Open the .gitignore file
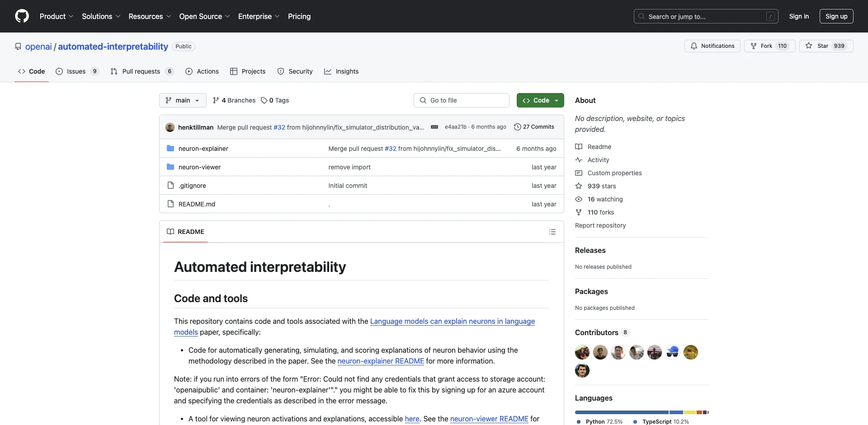This screenshot has width=868, height=425. [x=192, y=186]
